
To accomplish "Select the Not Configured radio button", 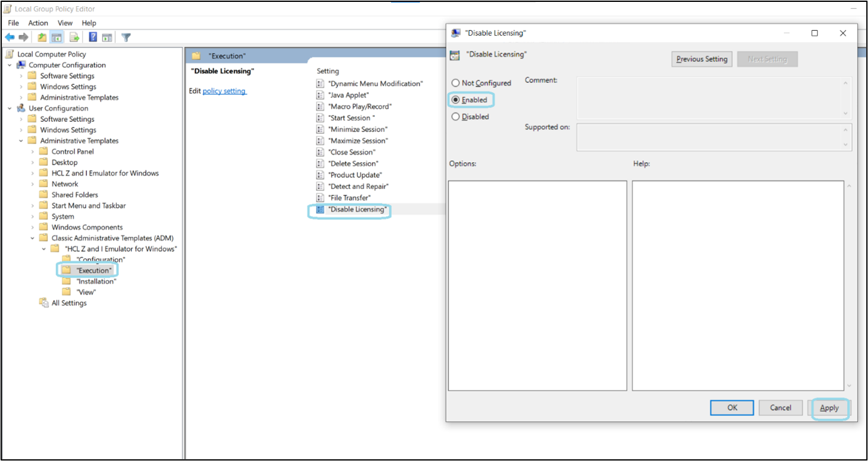I will pyautogui.click(x=455, y=83).
